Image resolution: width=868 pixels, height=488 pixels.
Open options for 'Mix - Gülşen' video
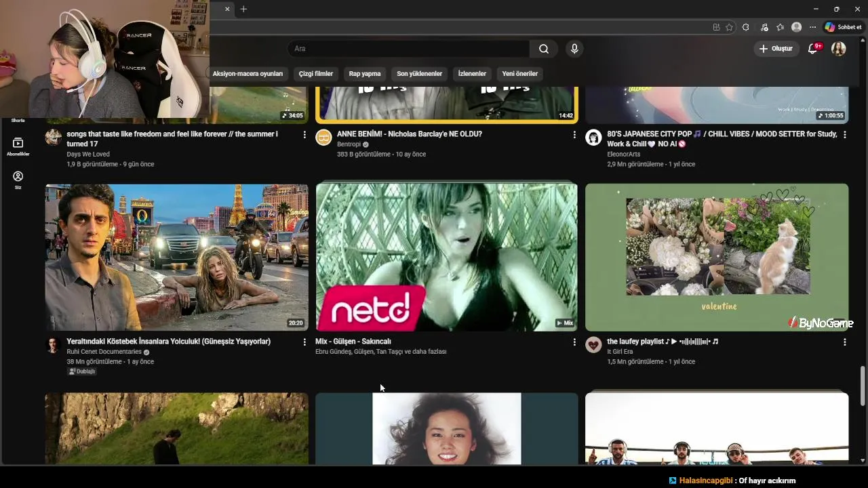(x=574, y=342)
